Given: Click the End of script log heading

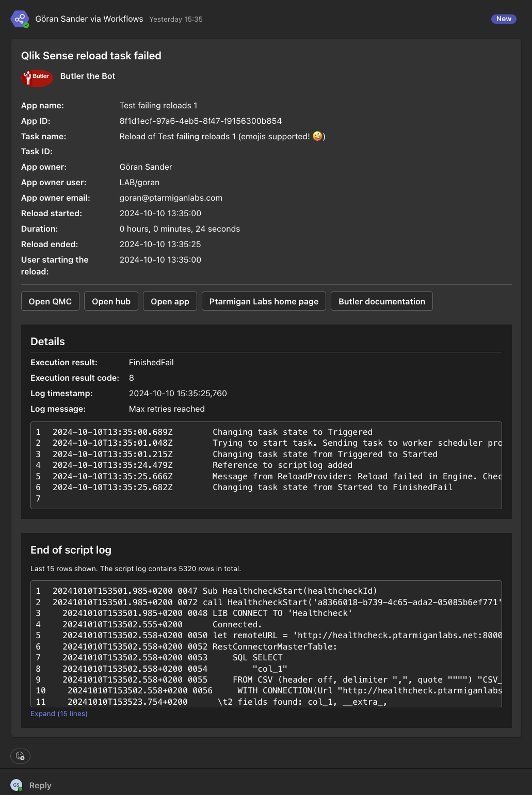Looking at the screenshot, I should (x=71, y=550).
